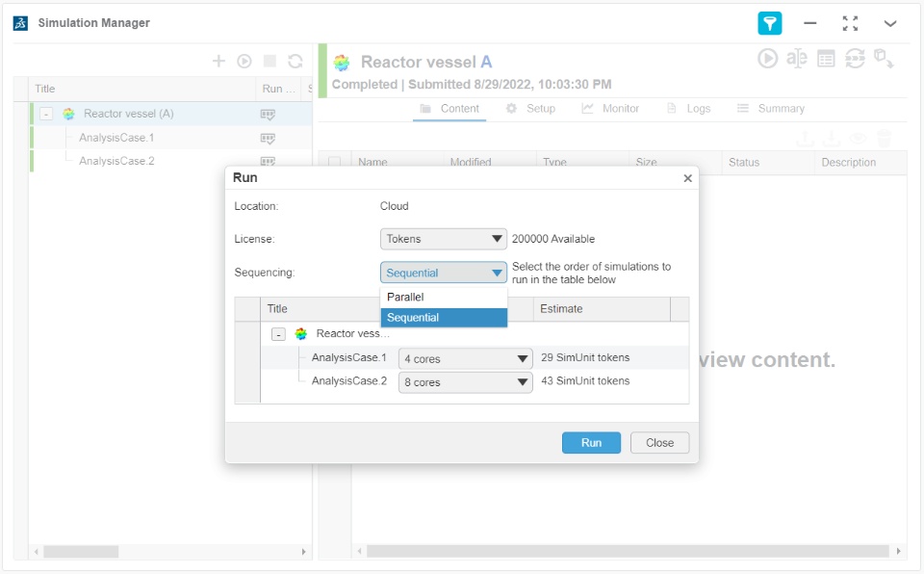Screen dimensions: 924x574
Task: Click the Estimate column header
Action: 602,308
